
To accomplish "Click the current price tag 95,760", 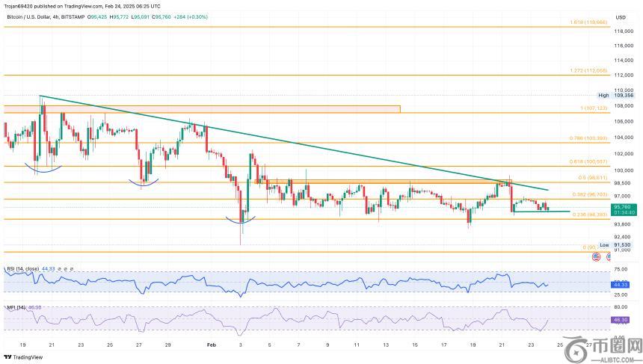I will [621, 206].
